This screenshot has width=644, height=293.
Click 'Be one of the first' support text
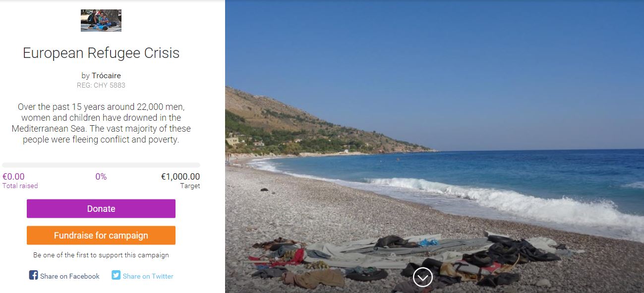[101, 255]
